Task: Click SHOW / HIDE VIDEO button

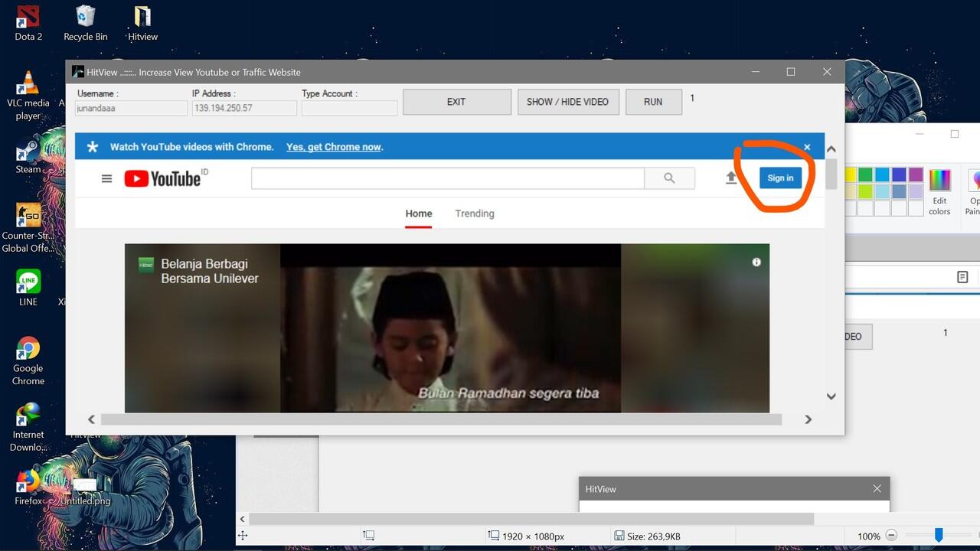Action: point(567,102)
